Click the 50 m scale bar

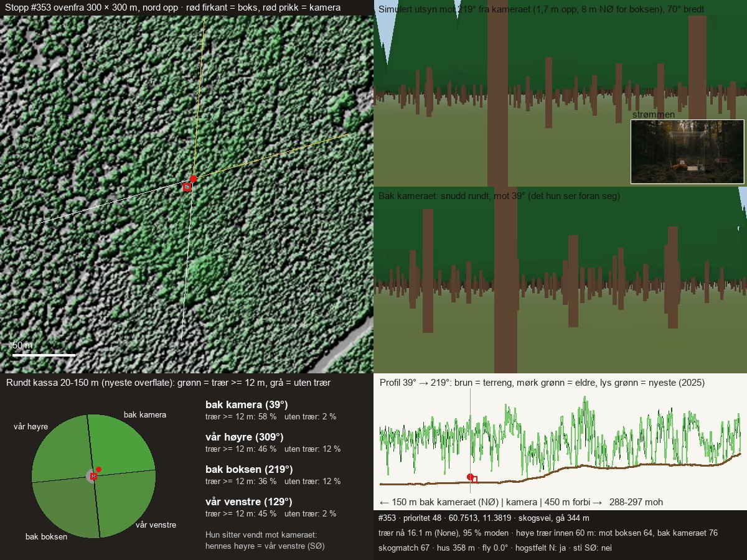(x=44, y=355)
